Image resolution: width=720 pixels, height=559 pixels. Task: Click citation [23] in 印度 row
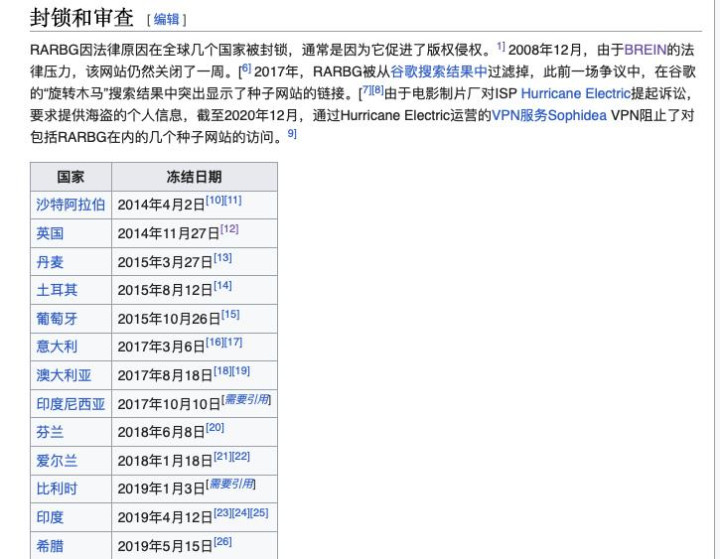pyautogui.click(x=223, y=513)
